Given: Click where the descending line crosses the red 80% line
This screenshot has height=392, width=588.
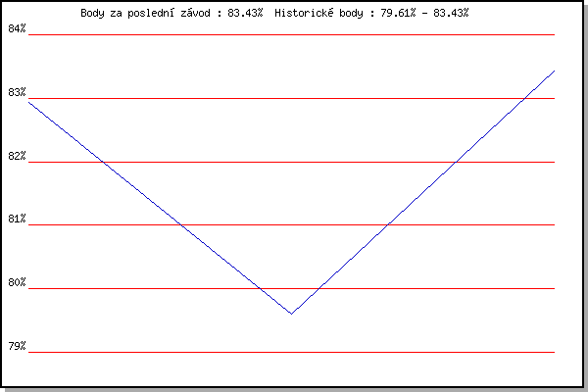Looking at the screenshot, I should [x=261, y=288].
